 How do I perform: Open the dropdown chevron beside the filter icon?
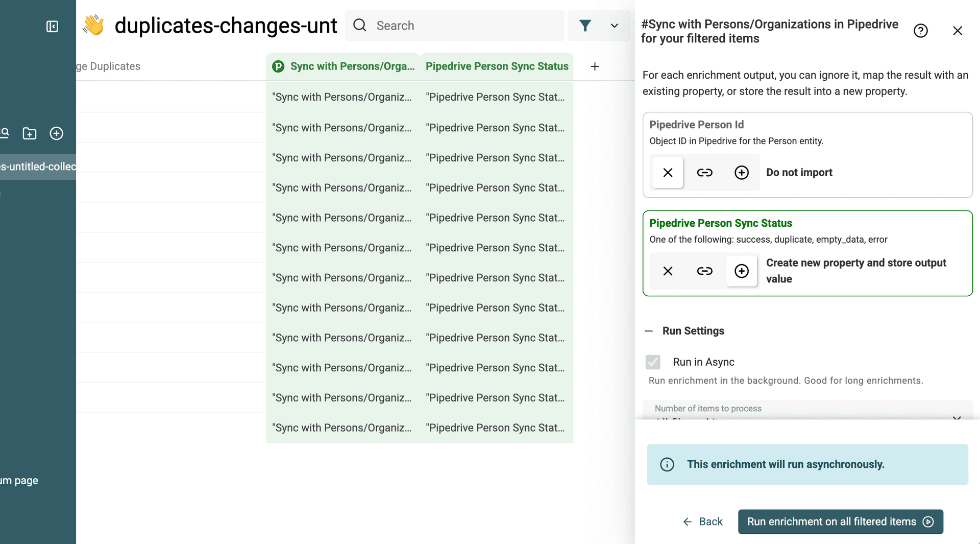pyautogui.click(x=614, y=25)
